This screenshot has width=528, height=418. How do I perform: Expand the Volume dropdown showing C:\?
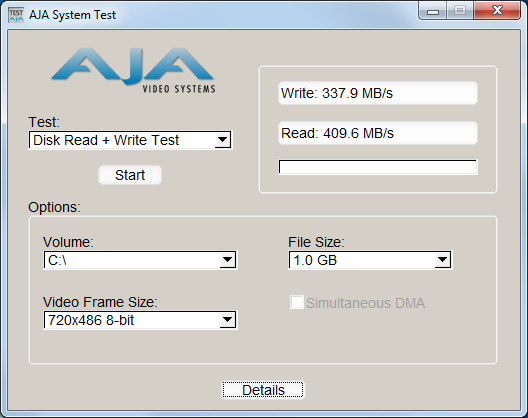tap(140, 260)
